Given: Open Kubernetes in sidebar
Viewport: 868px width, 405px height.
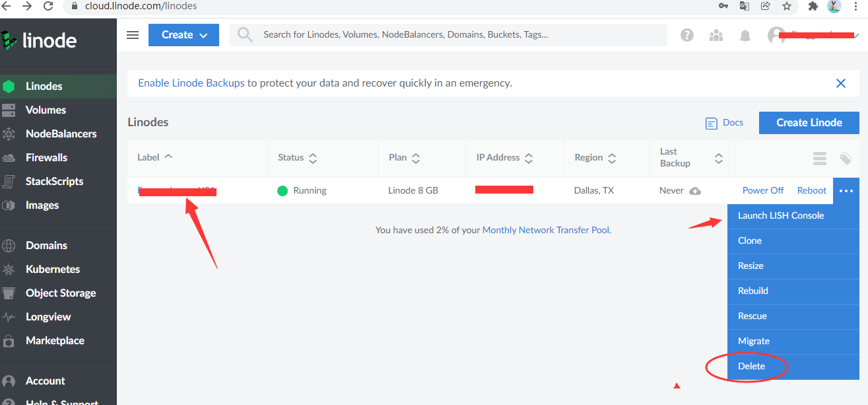Looking at the screenshot, I should click(x=58, y=269).
